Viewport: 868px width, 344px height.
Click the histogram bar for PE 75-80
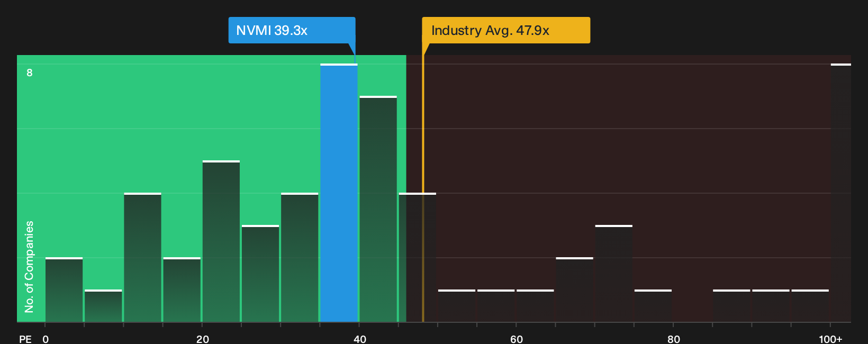coord(653,306)
